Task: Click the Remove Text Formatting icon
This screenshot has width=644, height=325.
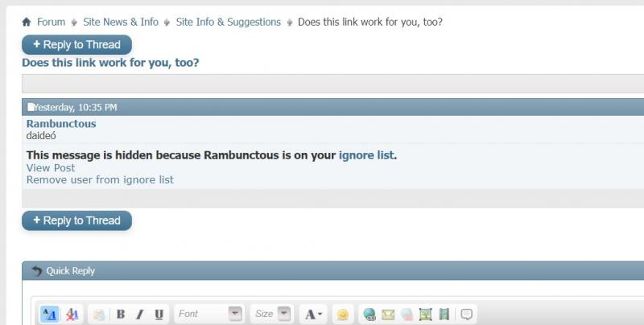Action: click(x=72, y=315)
